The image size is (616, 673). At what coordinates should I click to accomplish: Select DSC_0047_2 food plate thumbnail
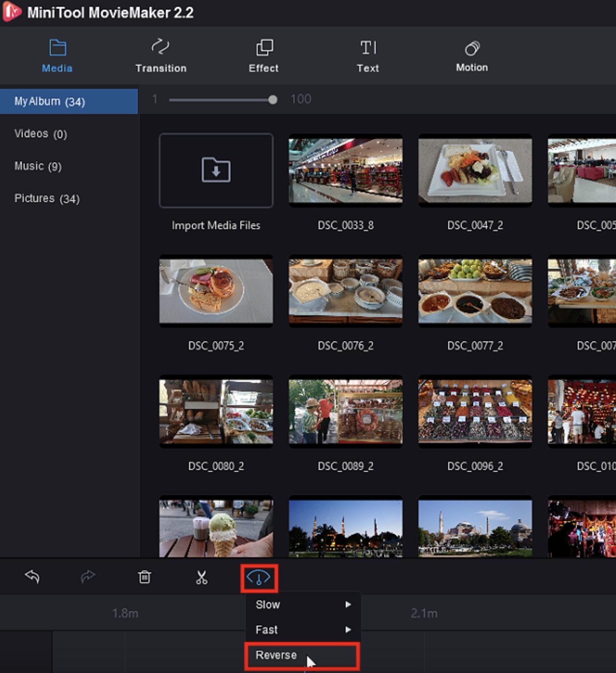(475, 171)
